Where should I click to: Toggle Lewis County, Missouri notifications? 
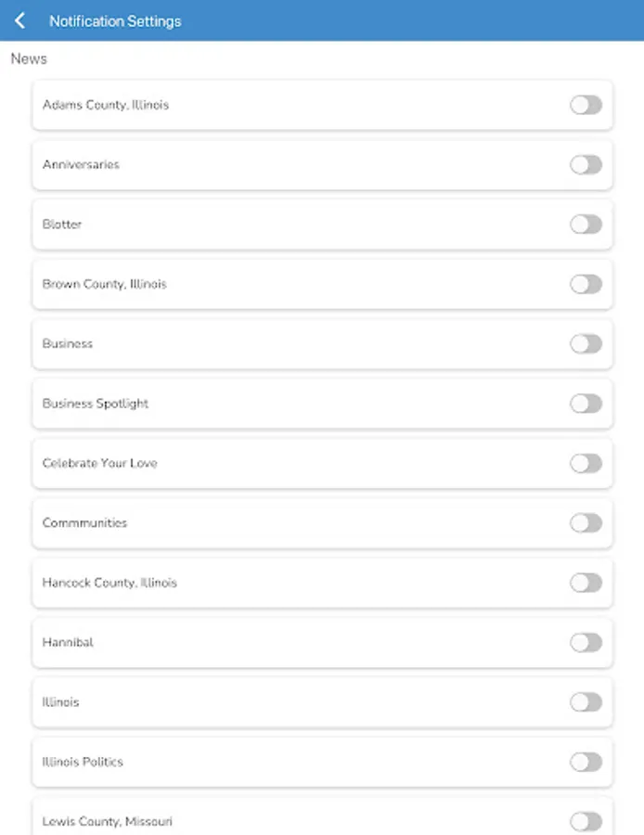tap(586, 821)
